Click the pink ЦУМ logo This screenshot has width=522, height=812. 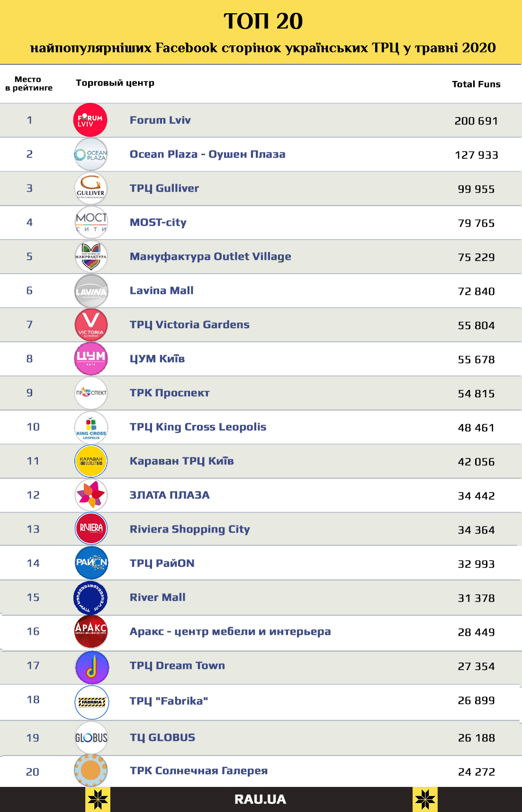91,358
